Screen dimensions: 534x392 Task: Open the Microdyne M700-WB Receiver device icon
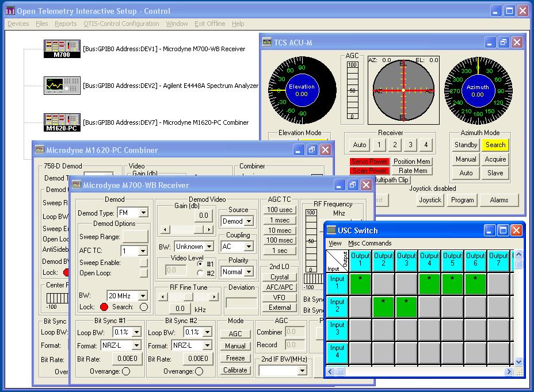pos(62,49)
